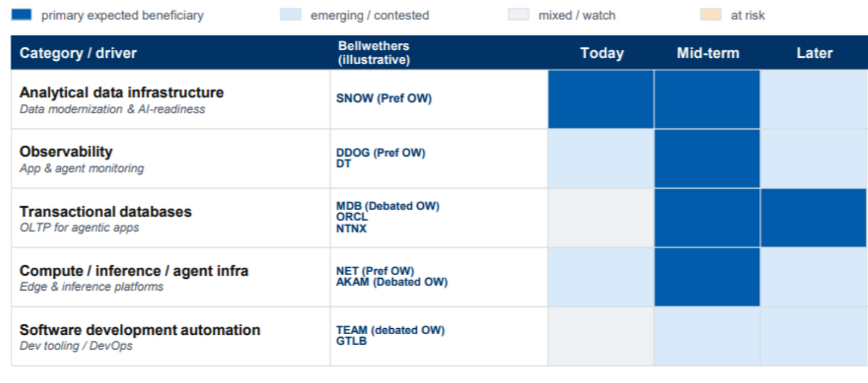Click the dark blue primary expected beneficiary swatch
This screenshot has width=868, height=383.
point(21,15)
